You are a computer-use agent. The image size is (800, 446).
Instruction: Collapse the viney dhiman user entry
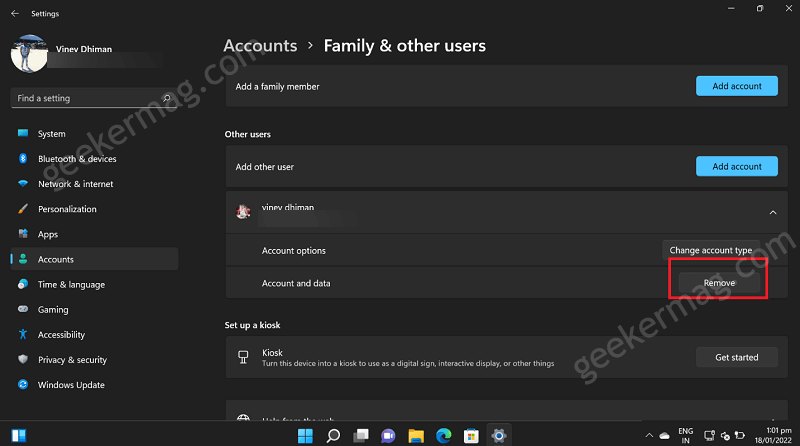(x=773, y=212)
